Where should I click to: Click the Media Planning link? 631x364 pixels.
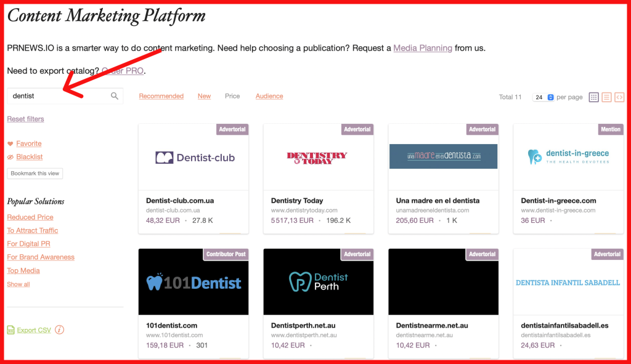coord(423,48)
